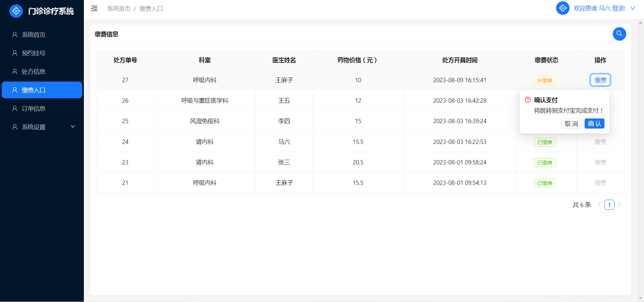Click doctor 王五 cell
The width and height of the screenshot is (644, 302).
[284, 100]
